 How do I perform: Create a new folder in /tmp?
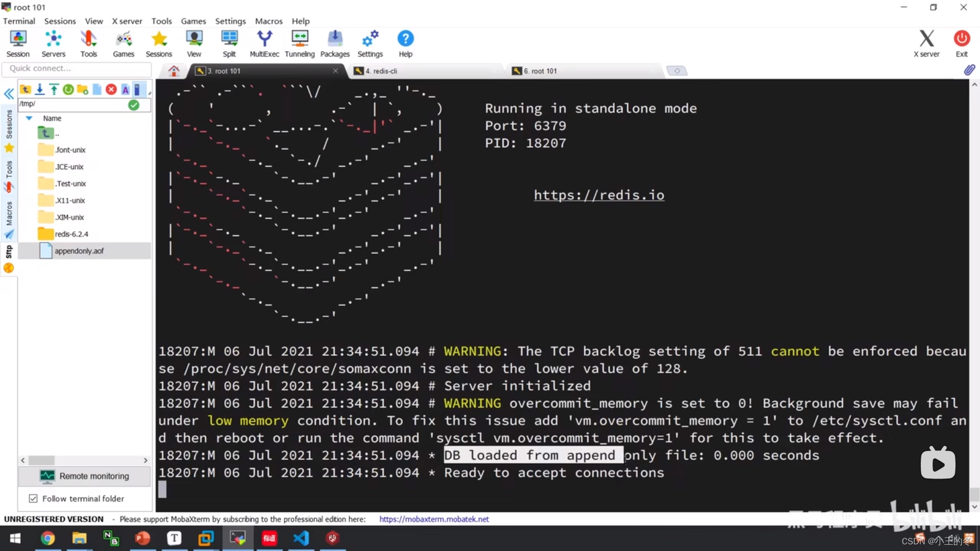(x=82, y=89)
